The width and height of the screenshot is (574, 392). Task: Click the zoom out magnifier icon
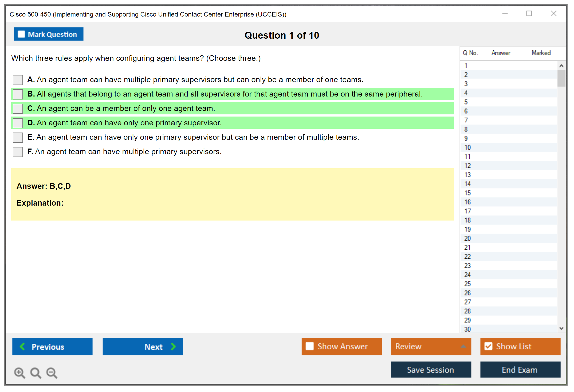pyautogui.click(x=52, y=373)
